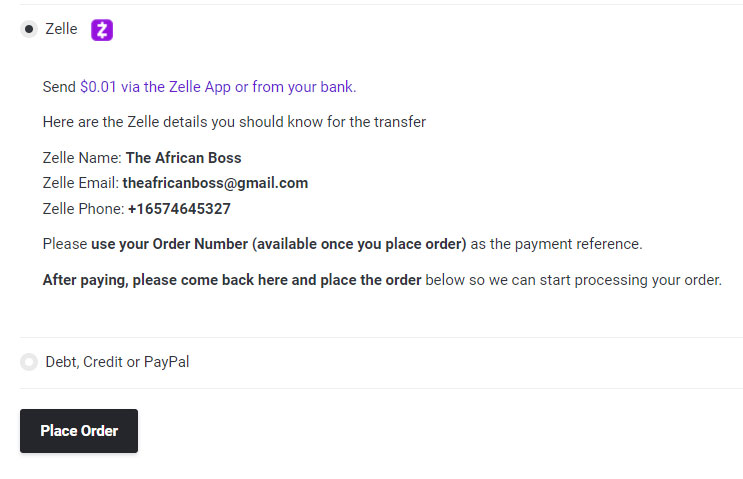The height and width of the screenshot is (479, 743).
Task: Click the "from your bank" purple text
Action: click(304, 87)
